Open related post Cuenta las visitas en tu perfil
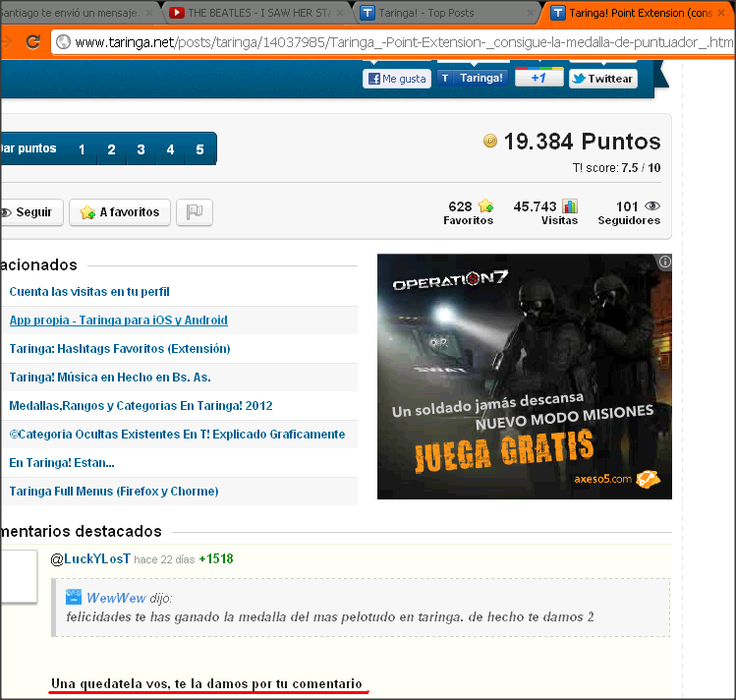Image resolution: width=736 pixels, height=700 pixels. [x=89, y=292]
